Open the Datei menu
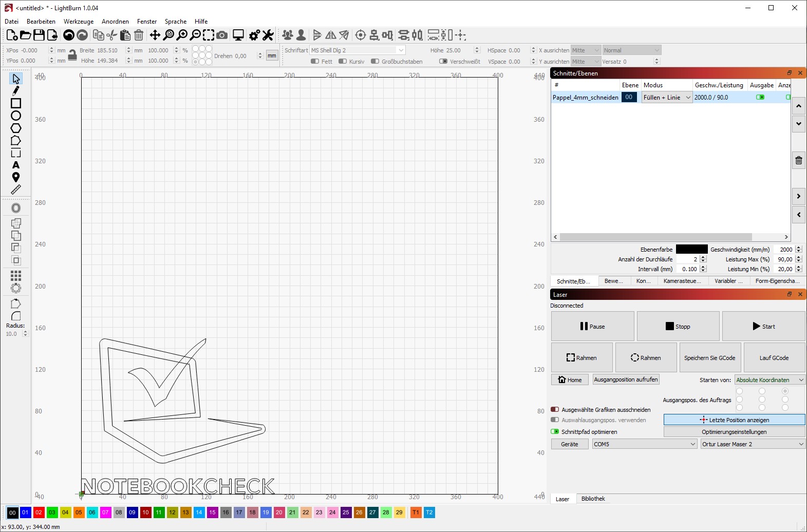 [11, 22]
